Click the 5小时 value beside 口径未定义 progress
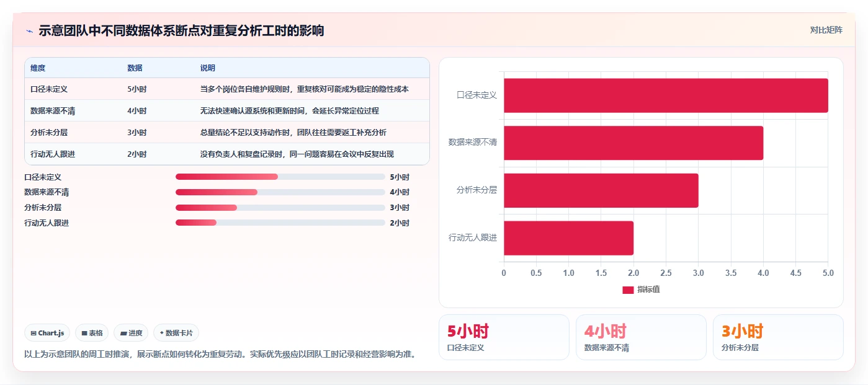This screenshot has height=385, width=868. coord(400,177)
